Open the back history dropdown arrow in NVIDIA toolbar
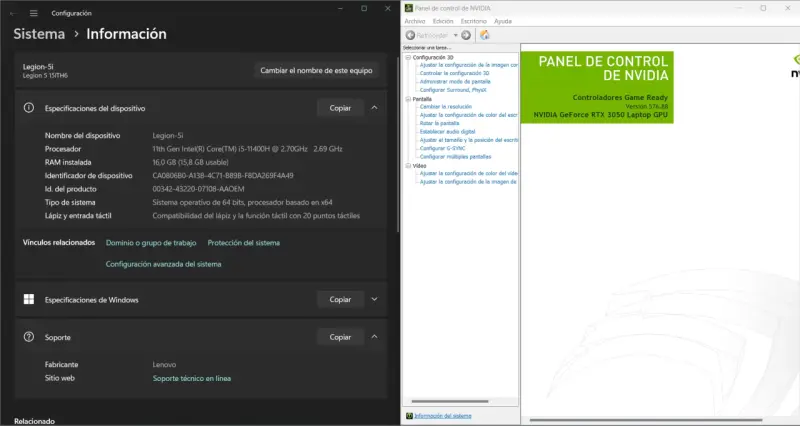800x426 pixels. click(x=456, y=35)
